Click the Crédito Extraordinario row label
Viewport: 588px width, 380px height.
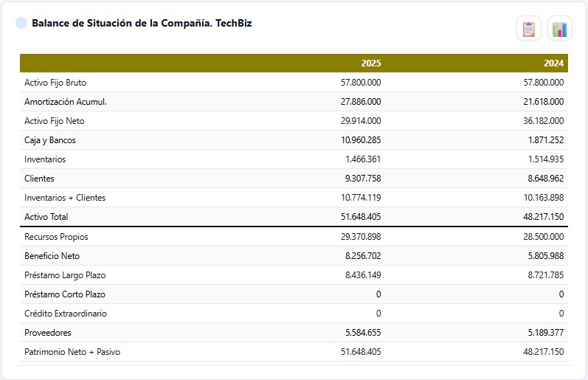66,314
